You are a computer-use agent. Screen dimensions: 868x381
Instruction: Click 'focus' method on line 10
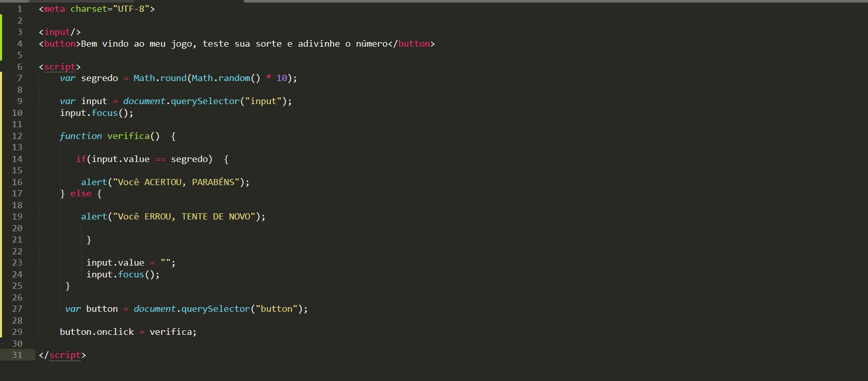tap(105, 113)
